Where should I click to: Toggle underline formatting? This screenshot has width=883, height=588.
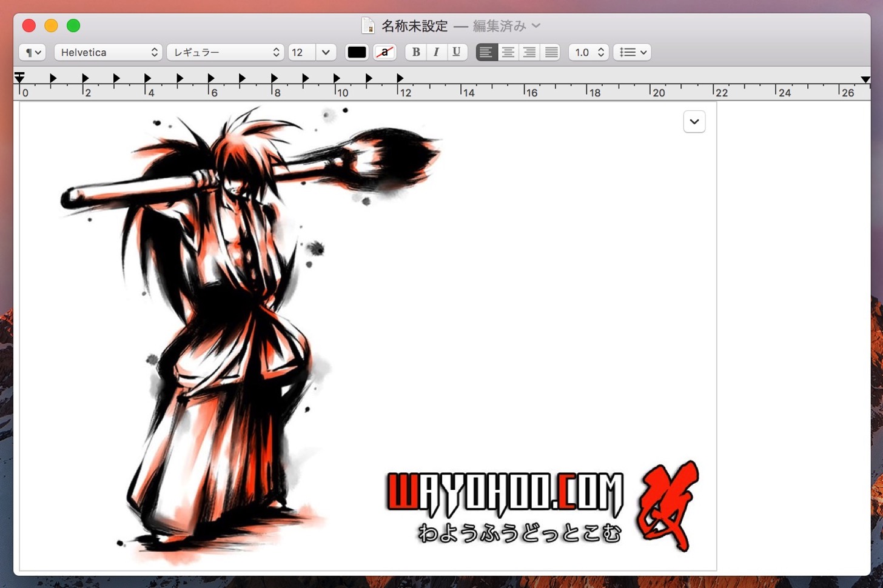pos(457,52)
